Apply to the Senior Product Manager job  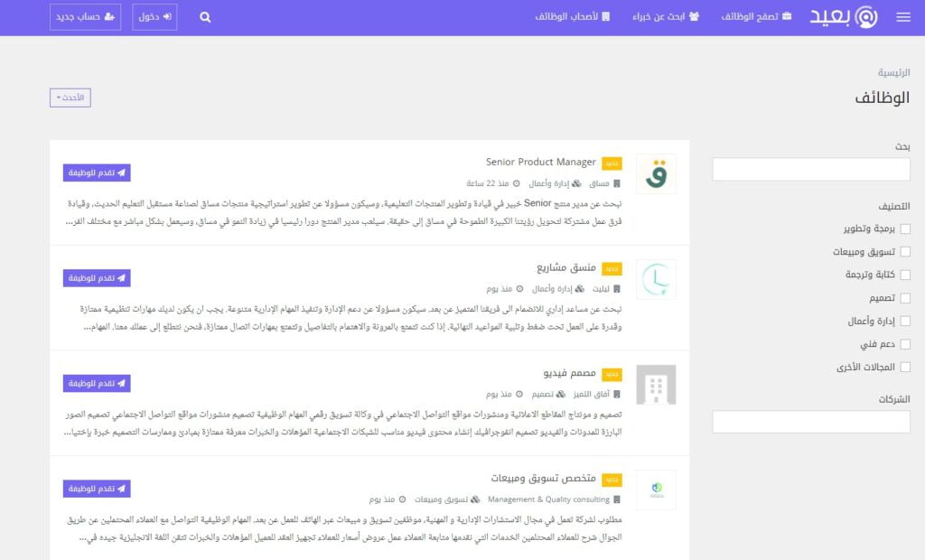[97, 173]
